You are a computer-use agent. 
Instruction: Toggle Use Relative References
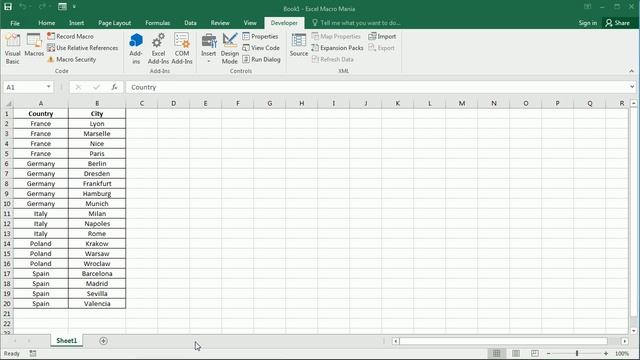point(82,48)
